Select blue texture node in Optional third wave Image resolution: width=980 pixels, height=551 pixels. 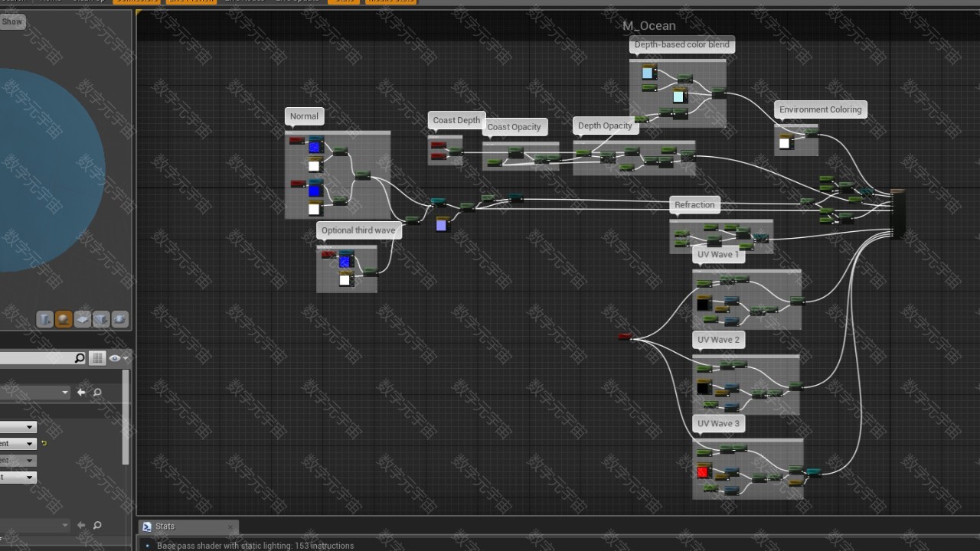pos(345,259)
